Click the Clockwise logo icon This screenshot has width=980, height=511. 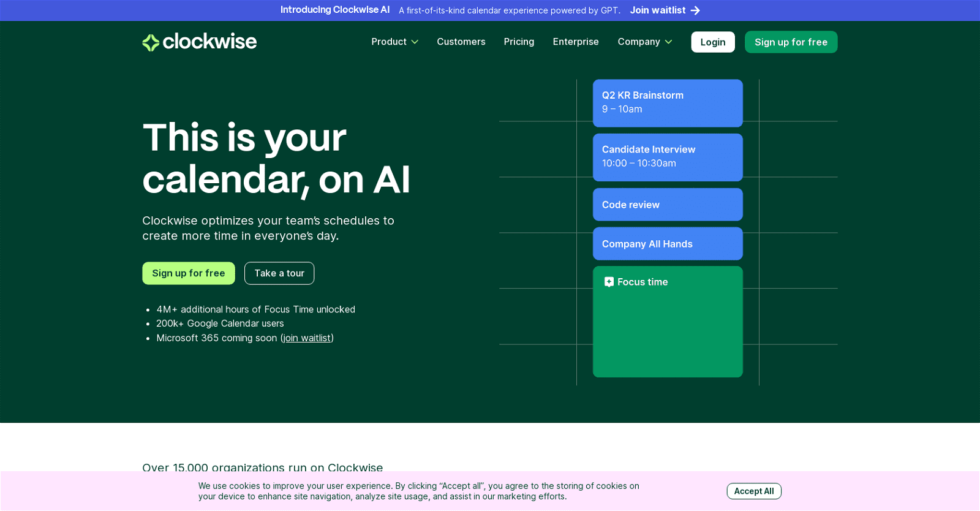[x=151, y=42]
